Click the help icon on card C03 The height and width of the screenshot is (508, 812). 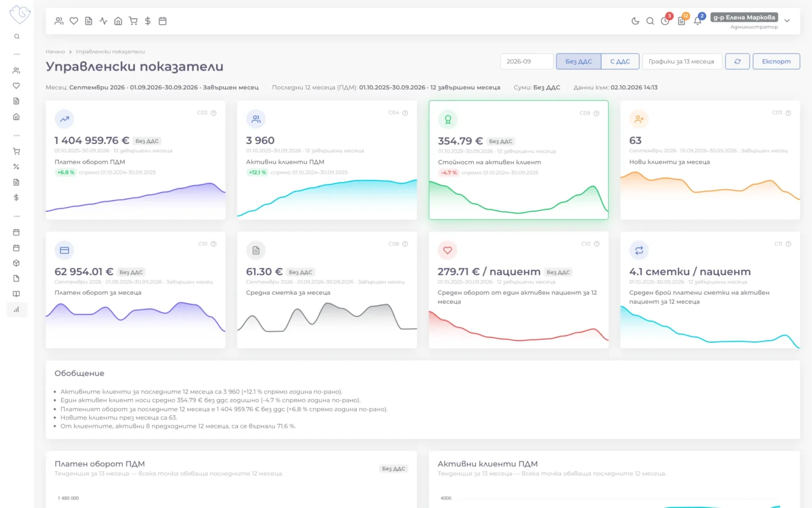[x=788, y=113]
